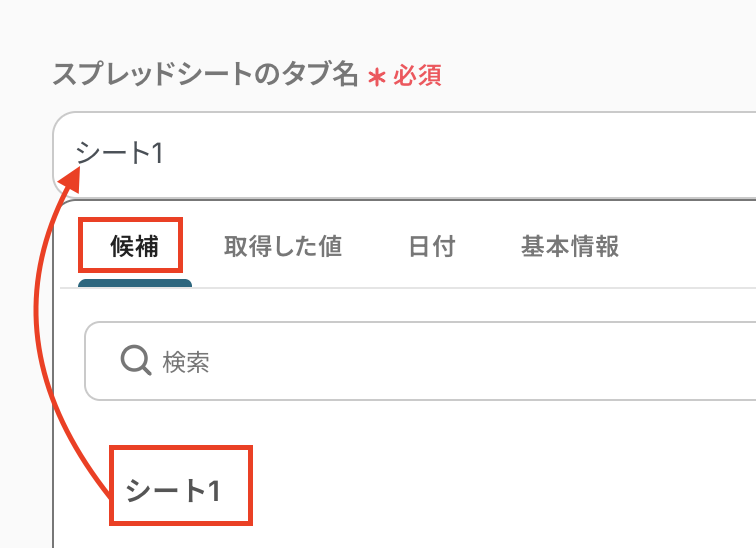
Task: Click the シート1 text inside the top field
Action: pyautogui.click(x=120, y=153)
